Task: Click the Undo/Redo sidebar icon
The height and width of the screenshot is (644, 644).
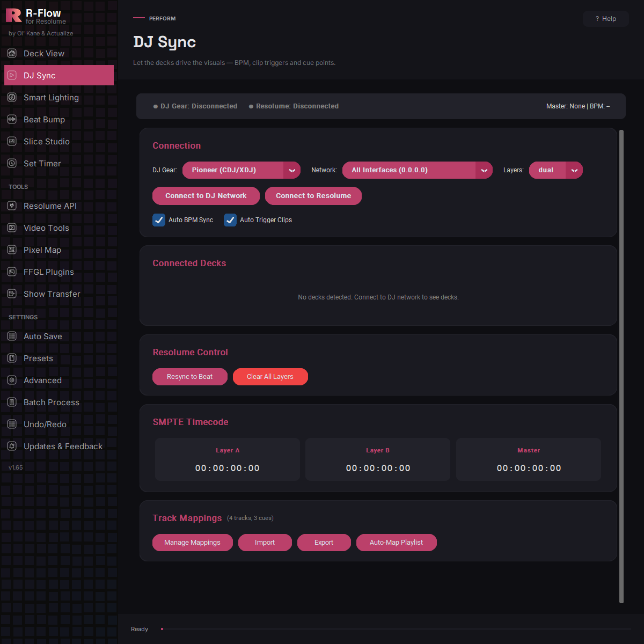Action: click(x=12, y=424)
